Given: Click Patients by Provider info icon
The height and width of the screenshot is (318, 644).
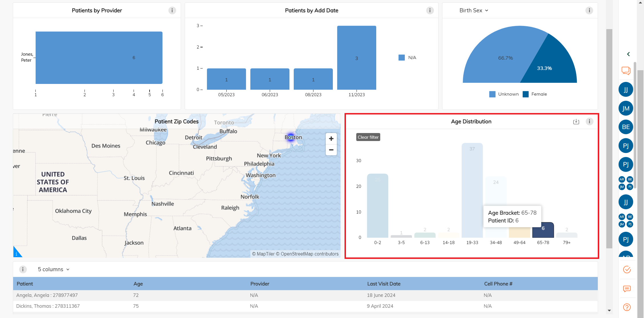Looking at the screenshot, I should (x=172, y=11).
